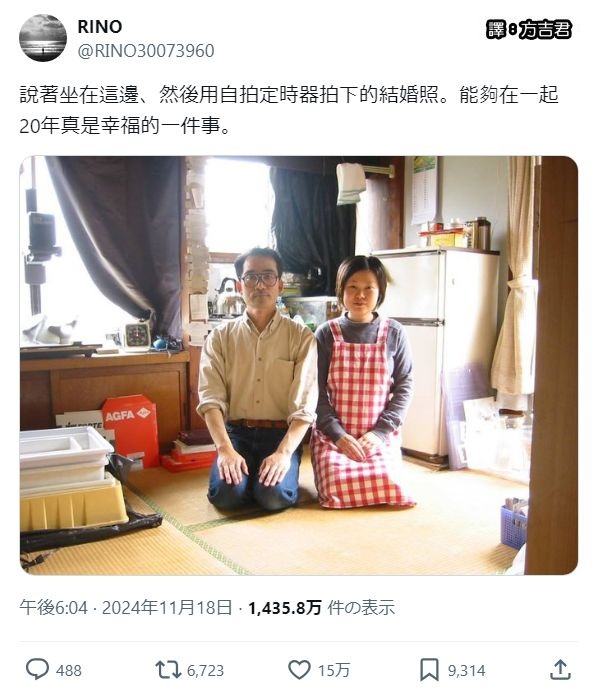
Task: Open the @RINO30073960 handle link
Action: [x=146, y=51]
